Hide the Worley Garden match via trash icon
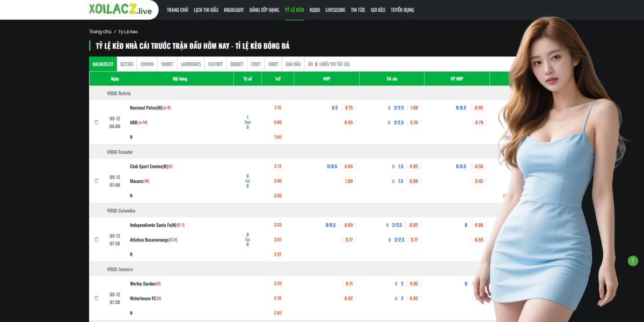Viewport: 644px width, 322px height. pos(97,298)
